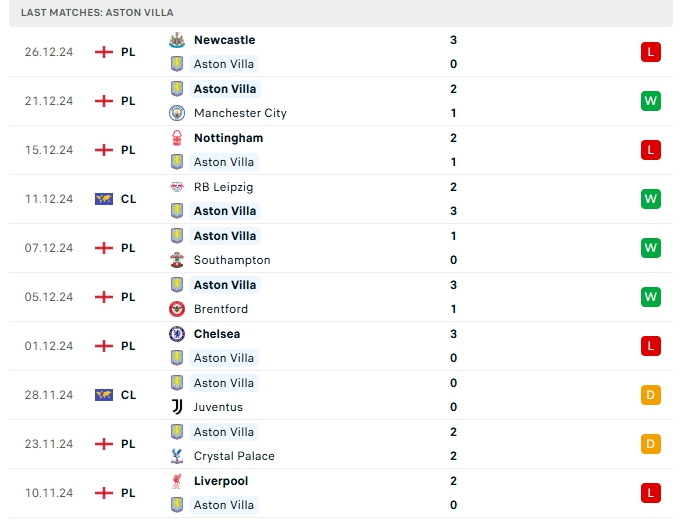Screen dimensions: 684x521
Task: Open the Juventus team link
Action: point(218,407)
